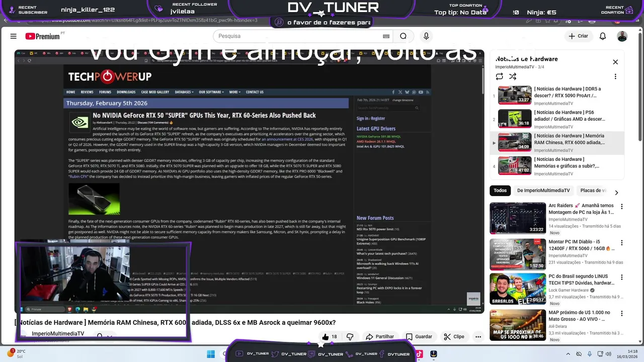This screenshot has width=644, height=362.
Task: Show more filter chips with right arrow
Action: (x=616, y=193)
